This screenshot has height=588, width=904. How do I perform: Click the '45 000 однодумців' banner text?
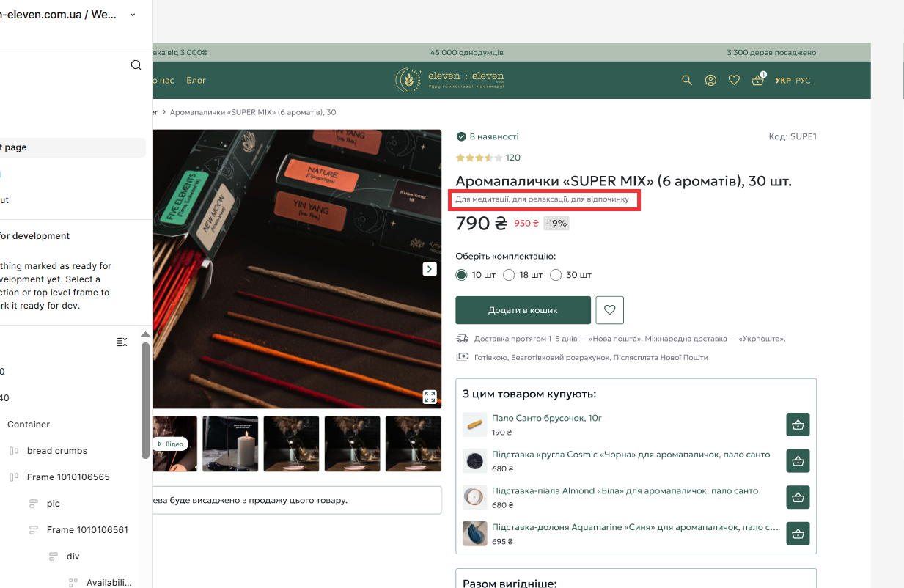467,53
